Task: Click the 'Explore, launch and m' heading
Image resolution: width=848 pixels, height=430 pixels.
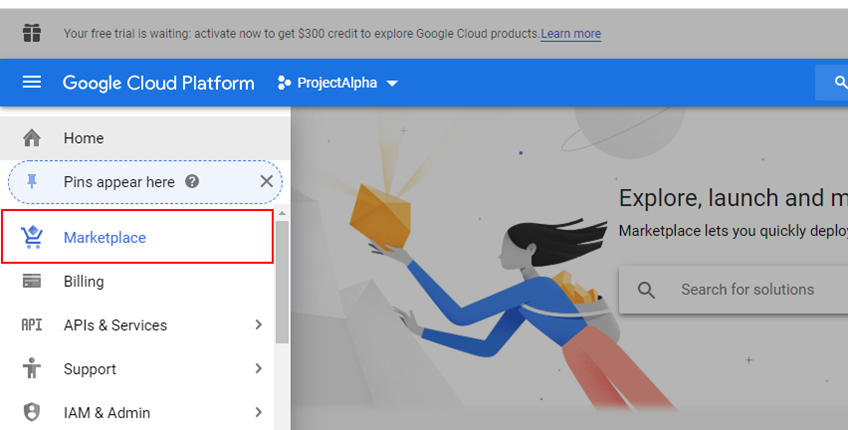Action: tap(733, 198)
